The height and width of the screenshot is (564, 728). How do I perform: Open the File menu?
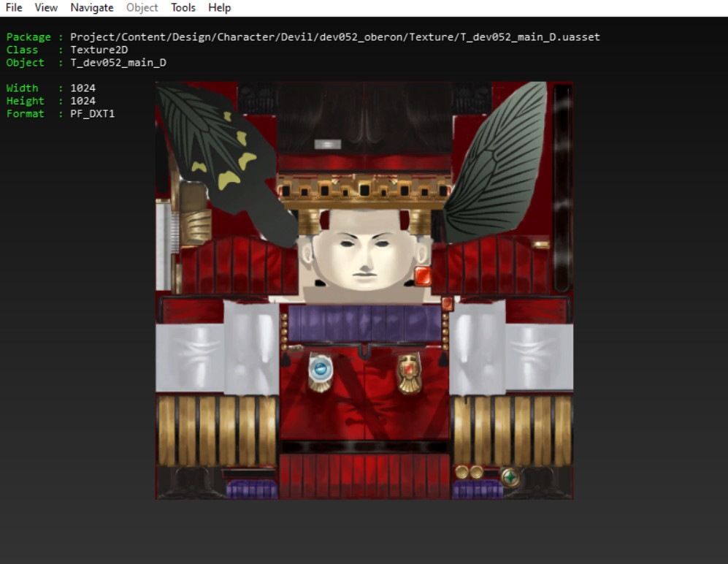pyautogui.click(x=13, y=7)
